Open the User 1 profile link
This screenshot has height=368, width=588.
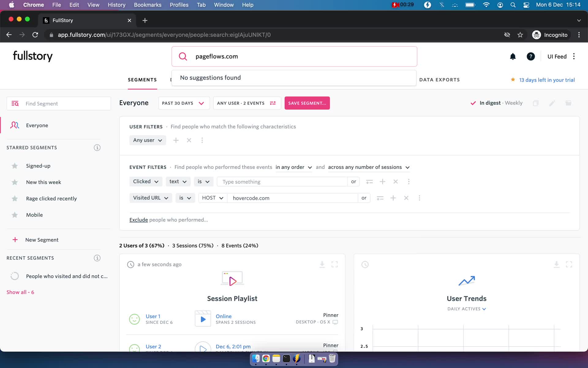point(153,316)
